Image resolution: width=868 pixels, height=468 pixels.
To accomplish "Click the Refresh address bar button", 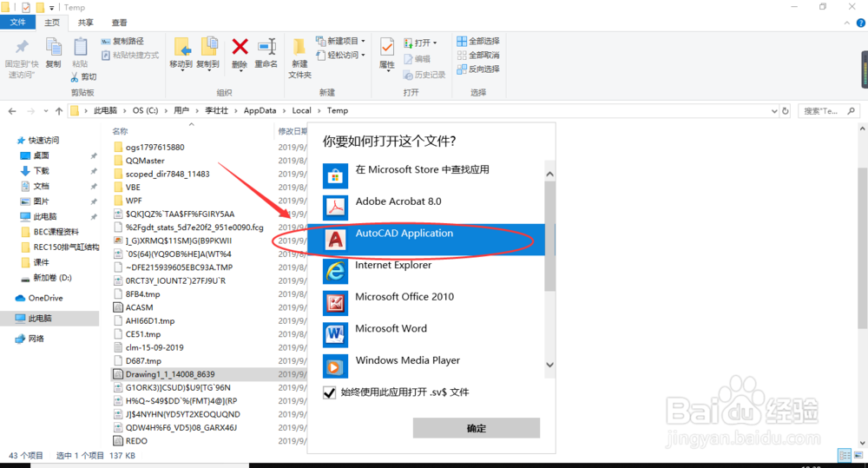I will click(x=785, y=111).
